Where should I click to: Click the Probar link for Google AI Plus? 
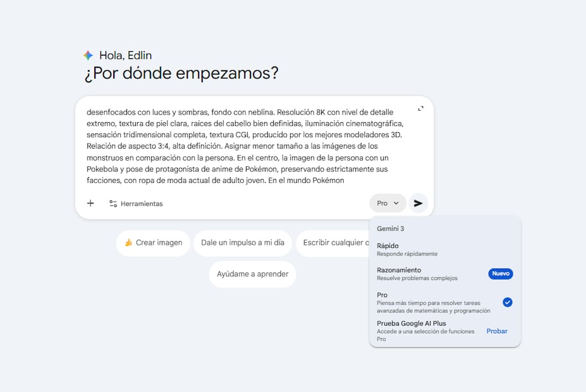coord(497,331)
